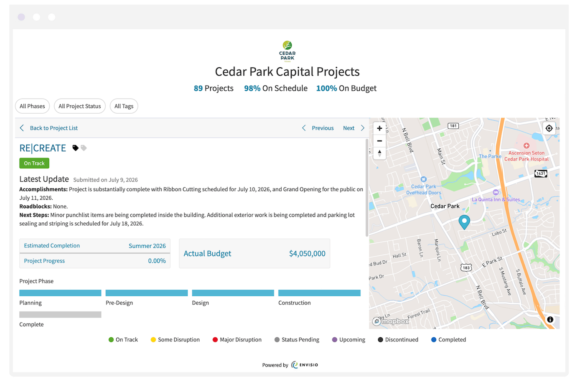Click the Cedar Park Overhead Doors marker
Image resolution: width=585 pixels, height=392 pixels.
coord(423,180)
